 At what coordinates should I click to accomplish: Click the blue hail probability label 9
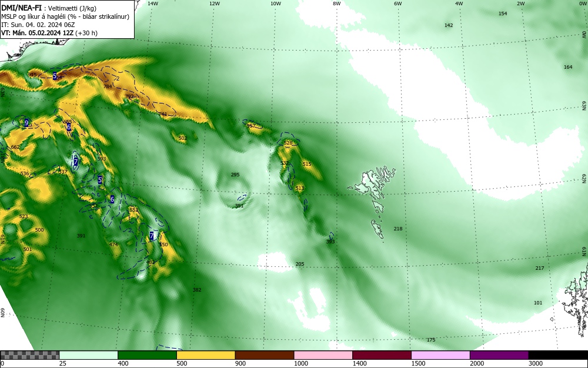[26, 123]
